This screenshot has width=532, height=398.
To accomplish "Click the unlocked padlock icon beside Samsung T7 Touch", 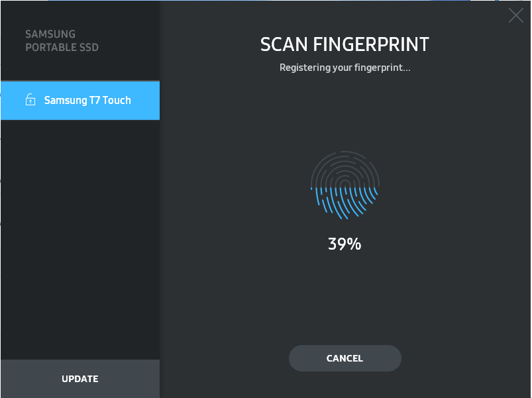I will (x=30, y=100).
